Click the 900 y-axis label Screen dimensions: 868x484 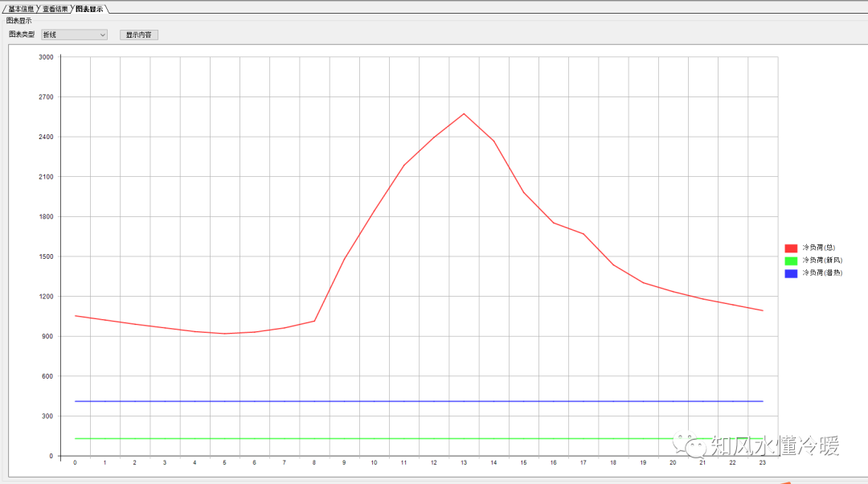pos(47,336)
